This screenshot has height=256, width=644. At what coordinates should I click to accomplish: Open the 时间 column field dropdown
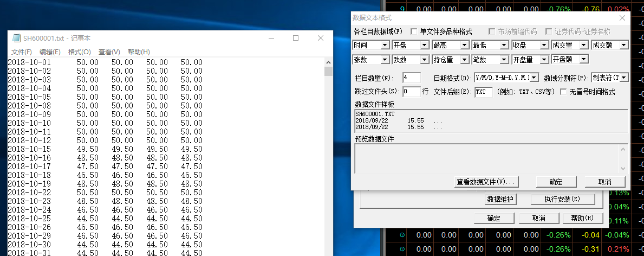point(385,45)
